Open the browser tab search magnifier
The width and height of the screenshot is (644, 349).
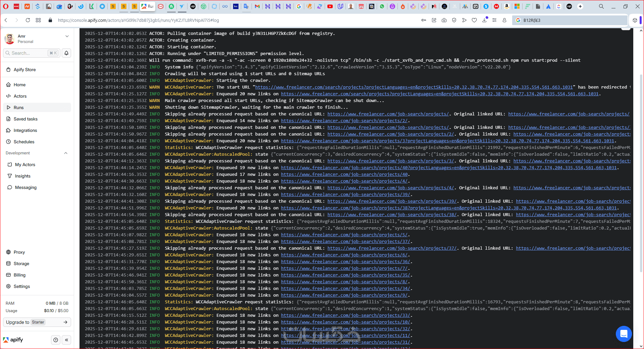click(601, 6)
